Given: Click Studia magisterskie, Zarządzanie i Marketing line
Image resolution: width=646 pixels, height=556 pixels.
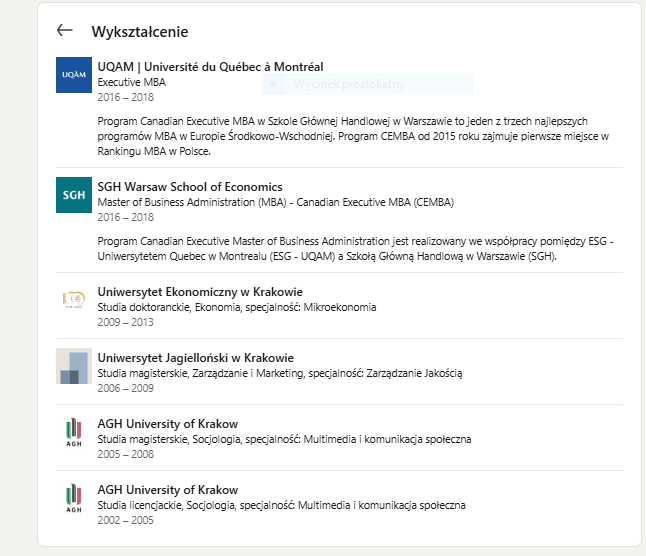Looking at the screenshot, I should (x=280, y=373).
